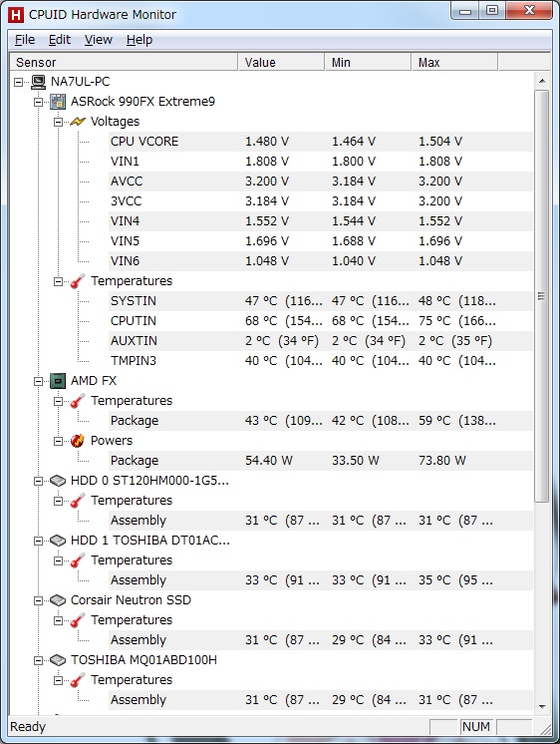Viewport: 560px width, 744px height.
Task: Click thermometer icon under TOSHIBA MQ01ABD100H
Action: pos(78,679)
